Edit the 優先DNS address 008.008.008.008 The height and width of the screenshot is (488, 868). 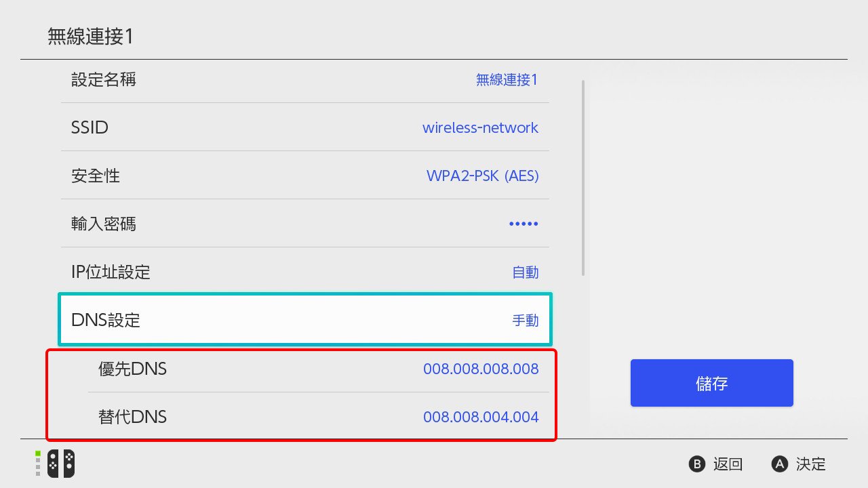tap(481, 369)
